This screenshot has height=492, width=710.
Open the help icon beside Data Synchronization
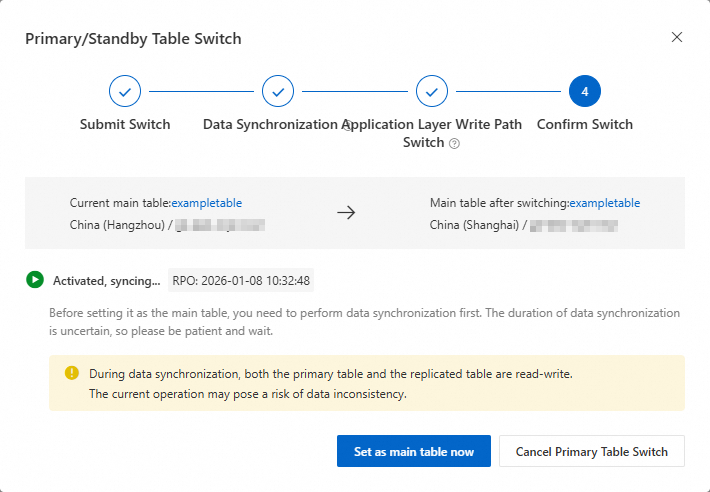click(347, 126)
